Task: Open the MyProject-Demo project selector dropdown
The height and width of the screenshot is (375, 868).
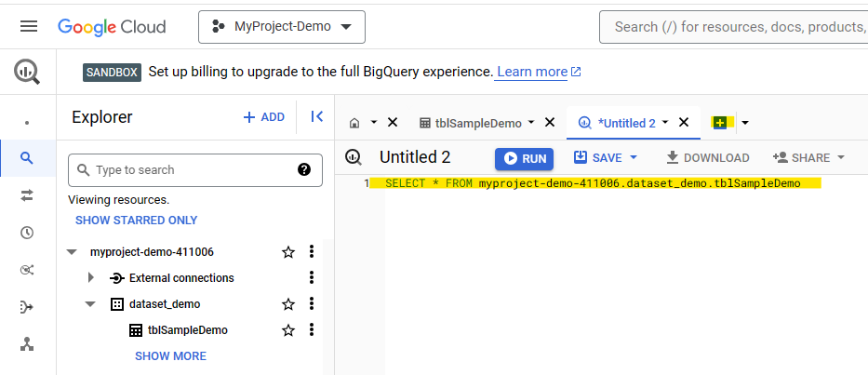Action: (x=281, y=27)
